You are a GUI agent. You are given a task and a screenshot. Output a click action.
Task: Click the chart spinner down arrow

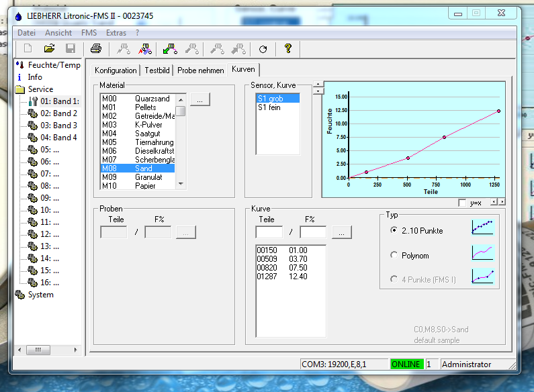point(318,91)
